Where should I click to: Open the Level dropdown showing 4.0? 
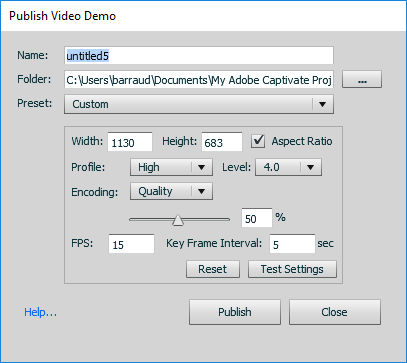[x=288, y=167]
